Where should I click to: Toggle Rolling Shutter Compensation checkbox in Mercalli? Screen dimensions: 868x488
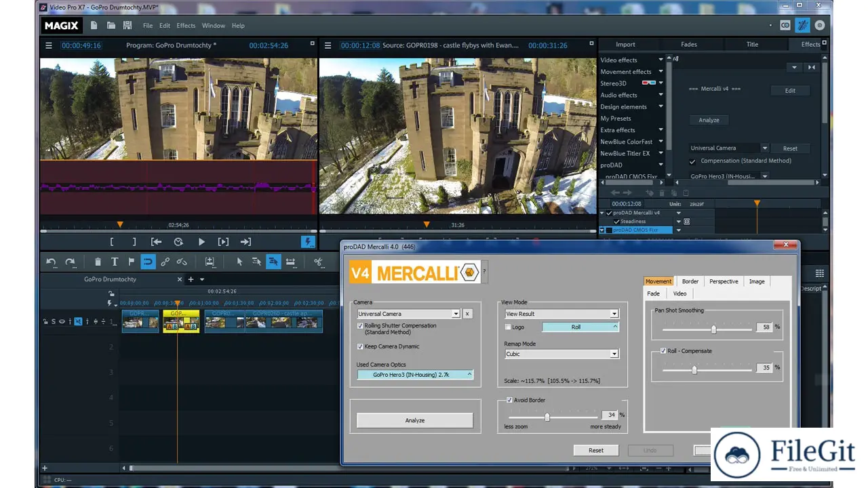(x=360, y=325)
